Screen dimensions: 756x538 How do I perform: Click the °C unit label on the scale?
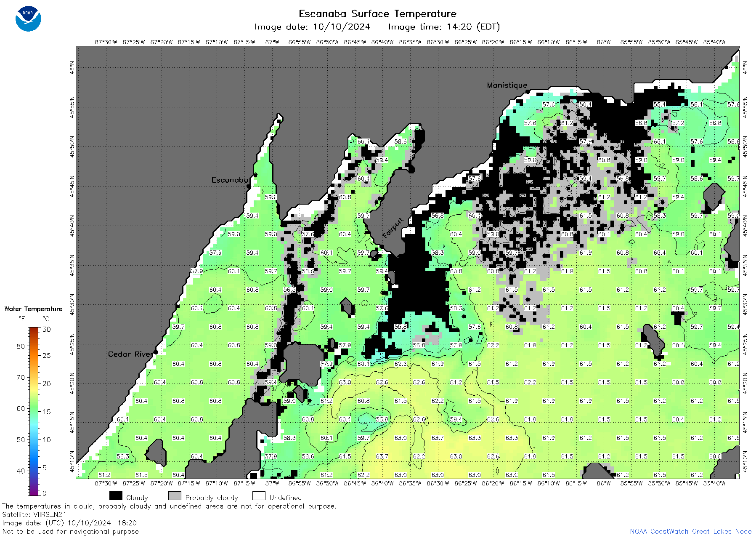(x=46, y=319)
